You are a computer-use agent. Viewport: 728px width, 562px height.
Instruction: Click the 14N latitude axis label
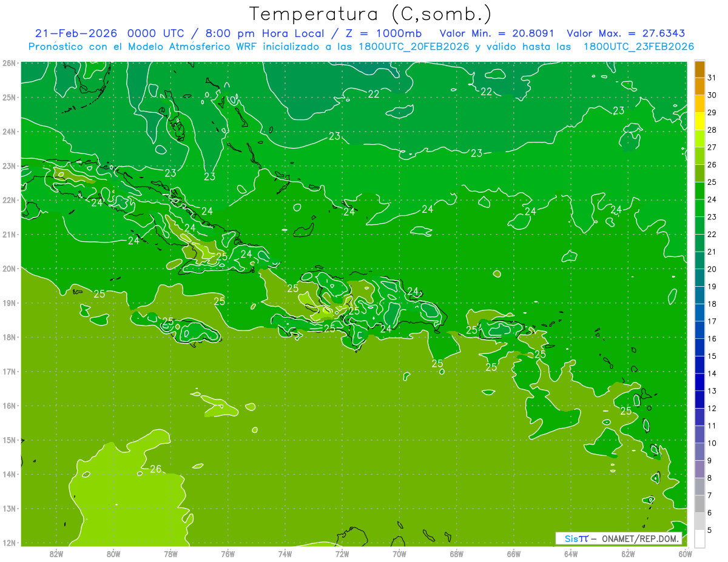[8, 474]
